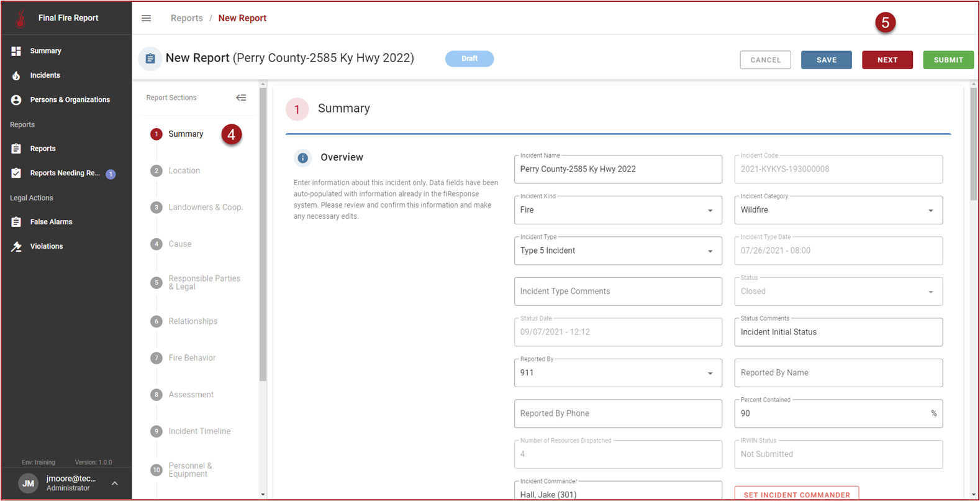Select Responsible Parties & Legal section
Viewport: 980px width, 501px height.
click(x=204, y=283)
